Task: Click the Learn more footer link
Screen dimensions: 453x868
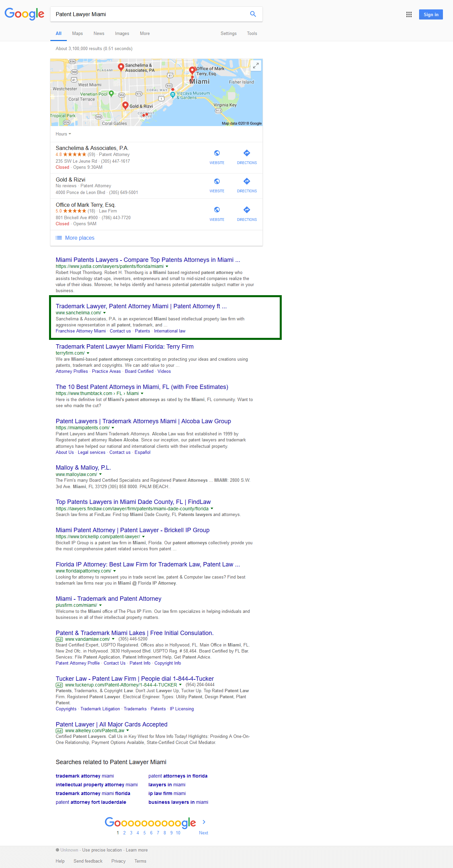Action: coord(137,850)
